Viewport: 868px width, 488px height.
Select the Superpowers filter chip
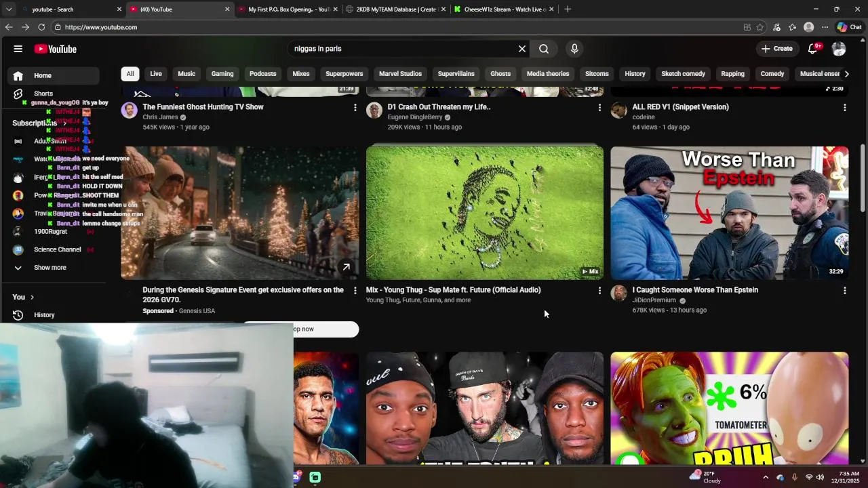point(344,74)
